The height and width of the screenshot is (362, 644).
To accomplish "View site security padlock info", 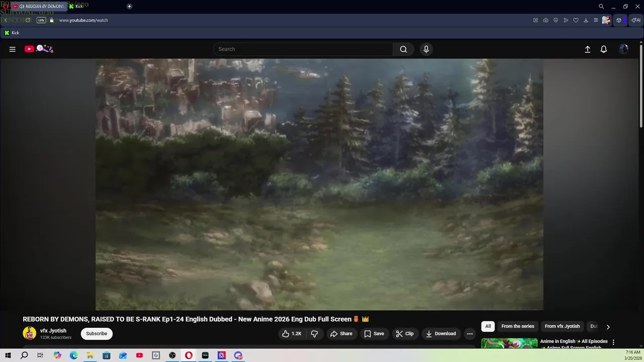I will click(51, 20).
